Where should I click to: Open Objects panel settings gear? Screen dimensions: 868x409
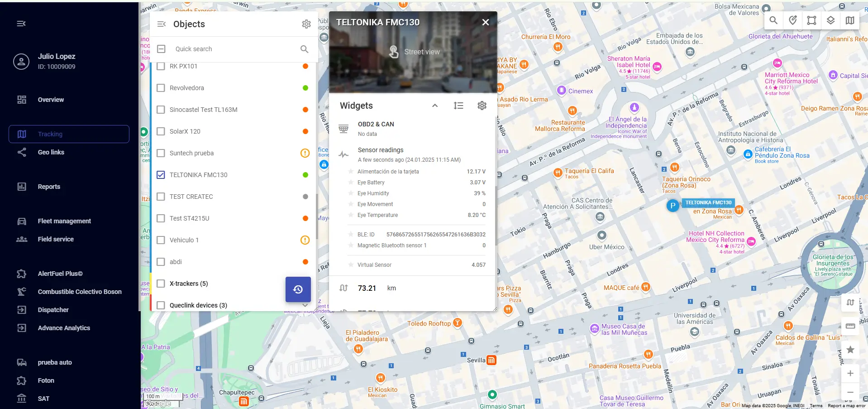click(x=306, y=24)
